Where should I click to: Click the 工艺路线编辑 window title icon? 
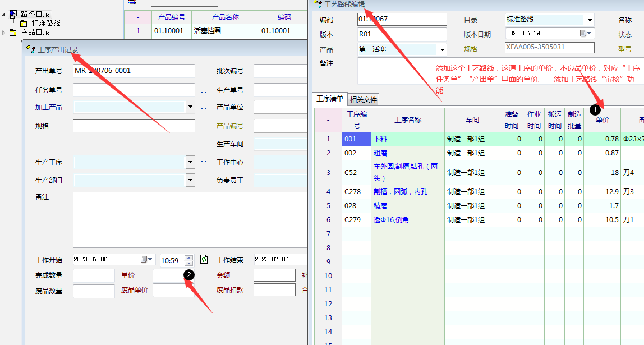pyautogui.click(x=318, y=4)
